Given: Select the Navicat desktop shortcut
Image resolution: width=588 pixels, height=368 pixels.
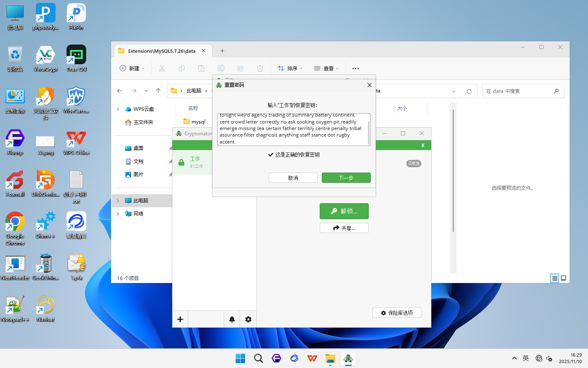Looking at the screenshot, I should (45, 309).
